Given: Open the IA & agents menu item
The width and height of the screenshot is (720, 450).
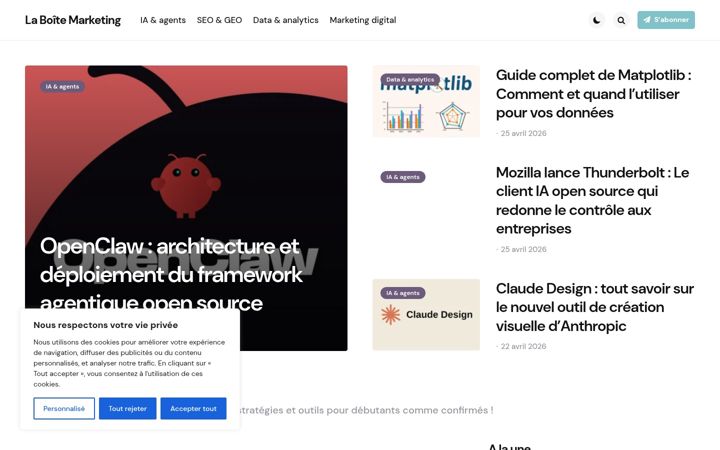Looking at the screenshot, I should [x=163, y=20].
